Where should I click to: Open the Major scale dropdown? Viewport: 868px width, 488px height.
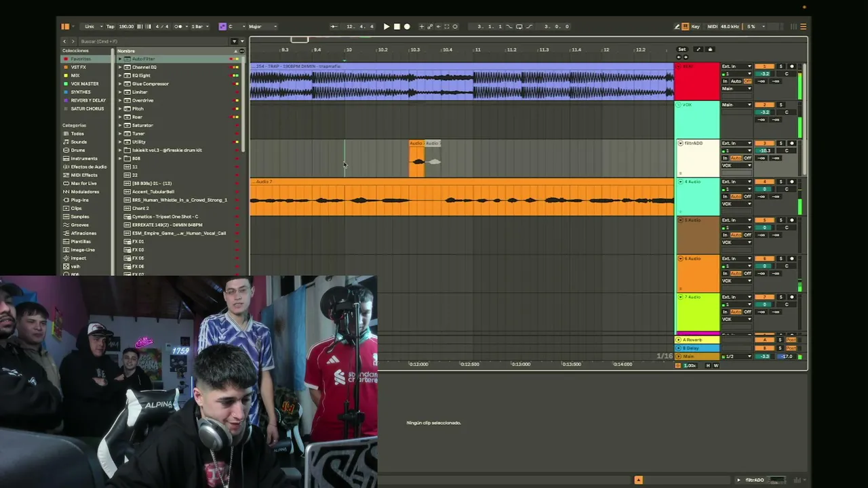[262, 26]
